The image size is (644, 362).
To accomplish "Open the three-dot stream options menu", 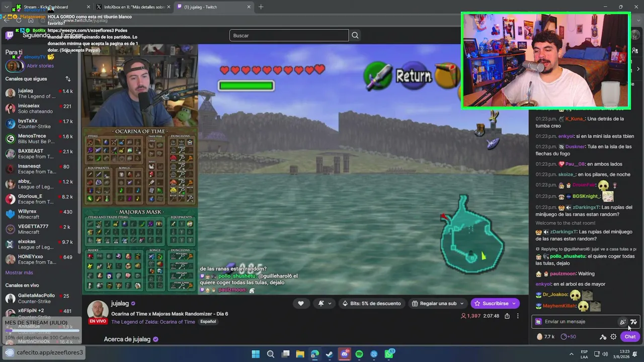I will 518,316.
